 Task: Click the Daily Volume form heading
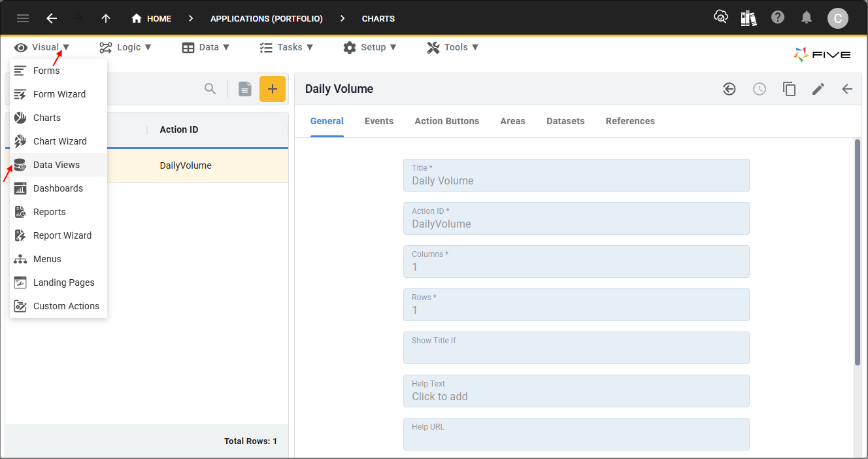[x=339, y=89]
